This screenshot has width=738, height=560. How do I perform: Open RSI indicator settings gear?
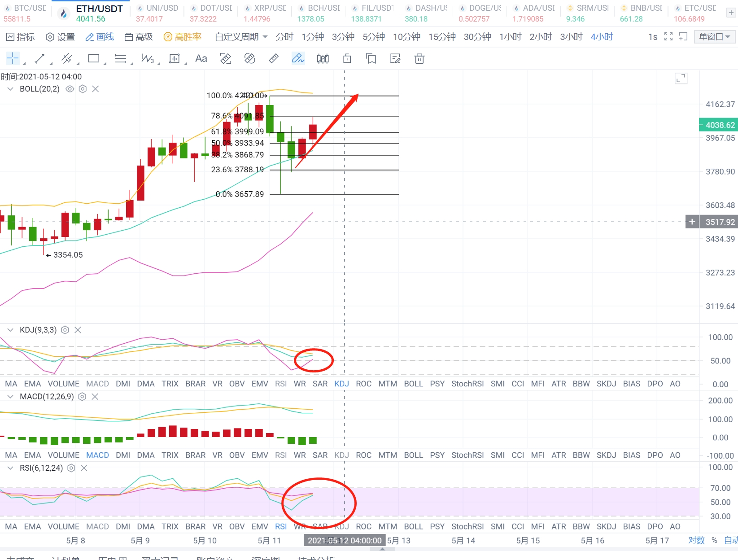[x=71, y=468]
